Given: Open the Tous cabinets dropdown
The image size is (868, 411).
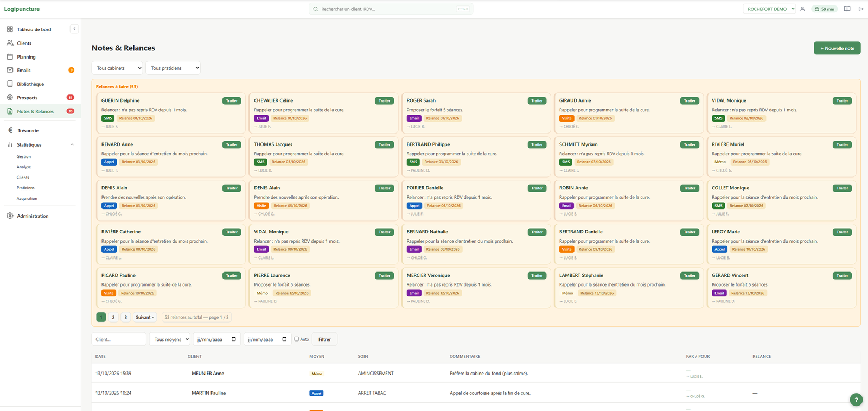Looking at the screenshot, I should click(117, 68).
